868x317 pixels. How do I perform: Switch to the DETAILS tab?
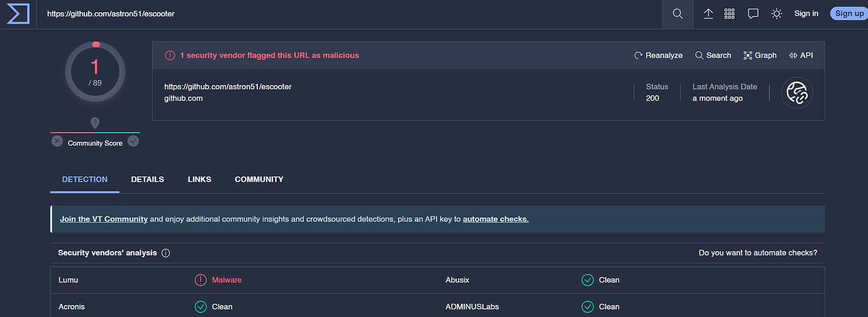pyautogui.click(x=147, y=179)
